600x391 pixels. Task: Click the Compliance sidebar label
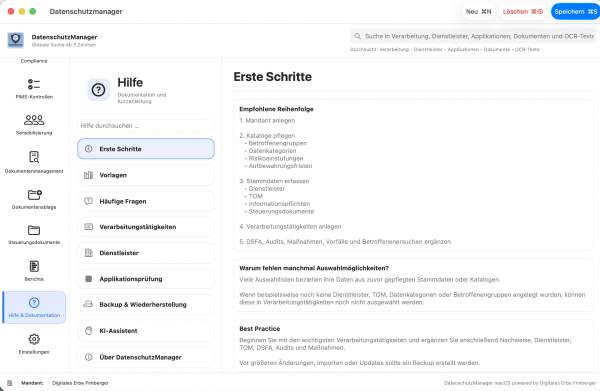pyautogui.click(x=34, y=61)
